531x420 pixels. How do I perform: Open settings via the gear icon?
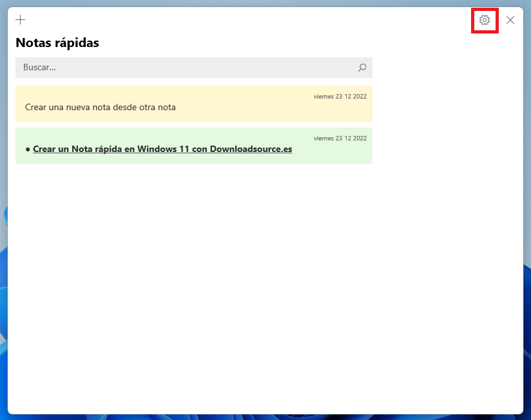485,21
